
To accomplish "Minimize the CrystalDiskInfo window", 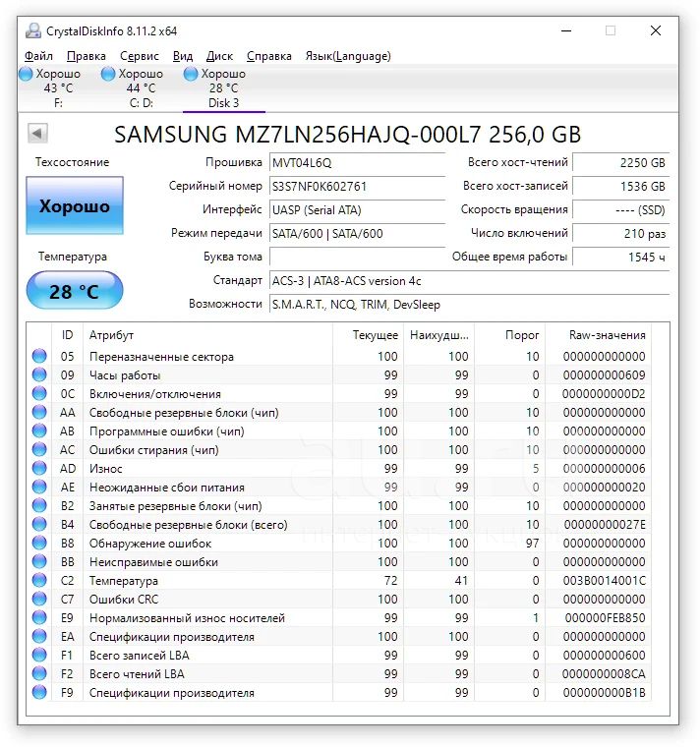I will pyautogui.click(x=566, y=31).
